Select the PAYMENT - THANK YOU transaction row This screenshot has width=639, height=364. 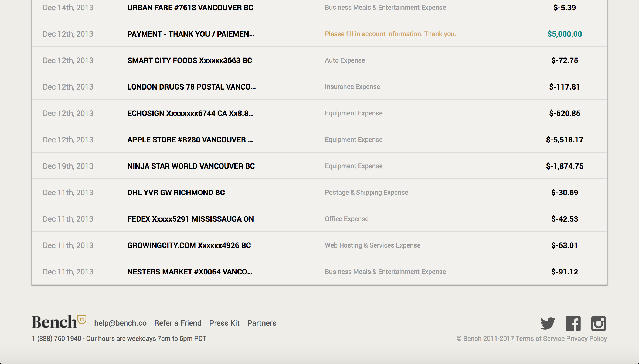[191, 34]
